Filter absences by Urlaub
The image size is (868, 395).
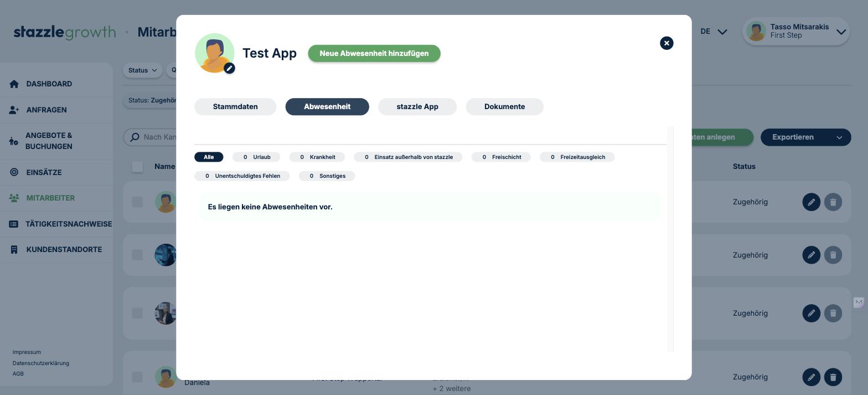[x=256, y=157]
